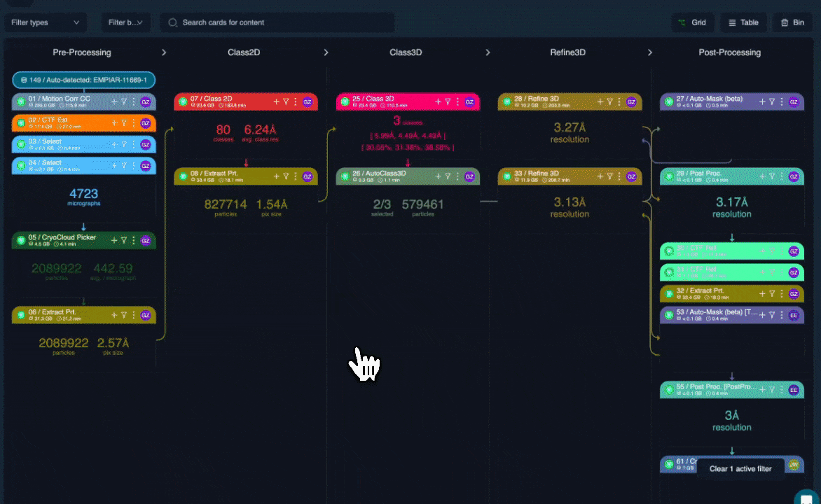
Task: Open three-dot menu on Class 3D card
Action: click(x=457, y=101)
